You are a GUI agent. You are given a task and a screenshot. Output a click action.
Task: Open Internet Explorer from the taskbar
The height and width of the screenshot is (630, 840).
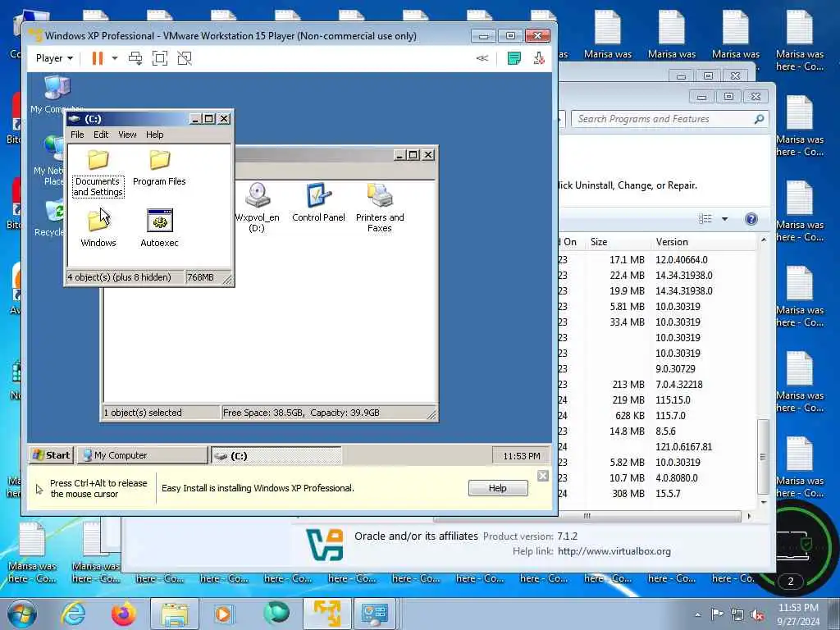(73, 614)
